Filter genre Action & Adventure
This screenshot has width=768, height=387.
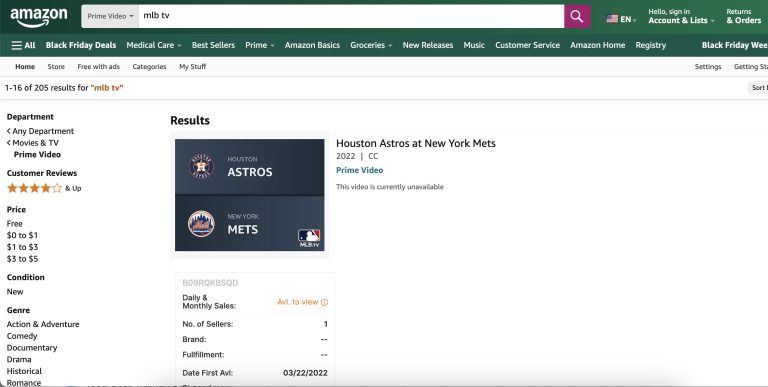pyautogui.click(x=43, y=324)
